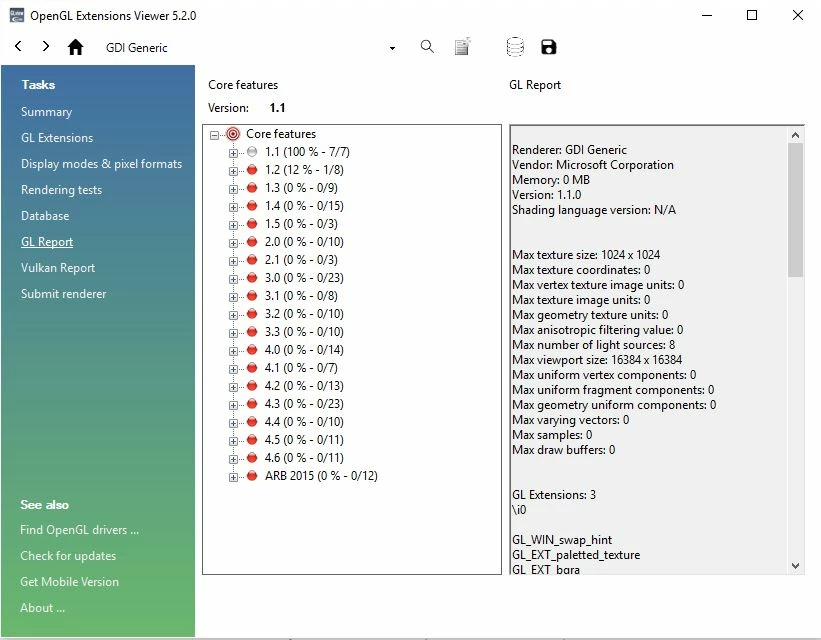Save report with floppy disk icon

tap(548, 47)
